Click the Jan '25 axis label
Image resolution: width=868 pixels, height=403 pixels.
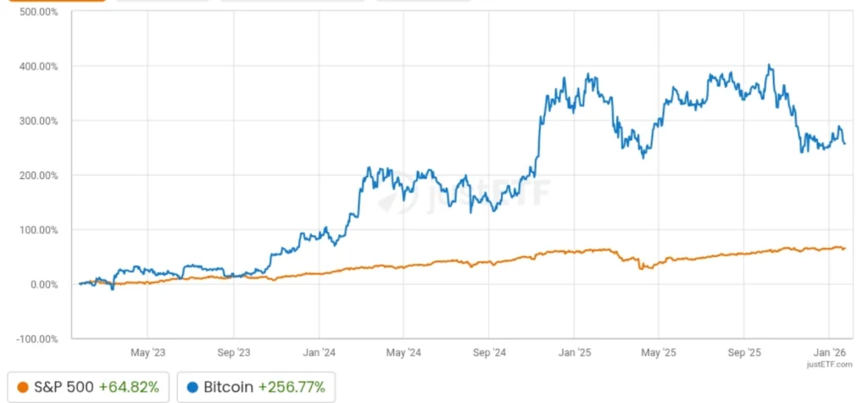point(574,352)
